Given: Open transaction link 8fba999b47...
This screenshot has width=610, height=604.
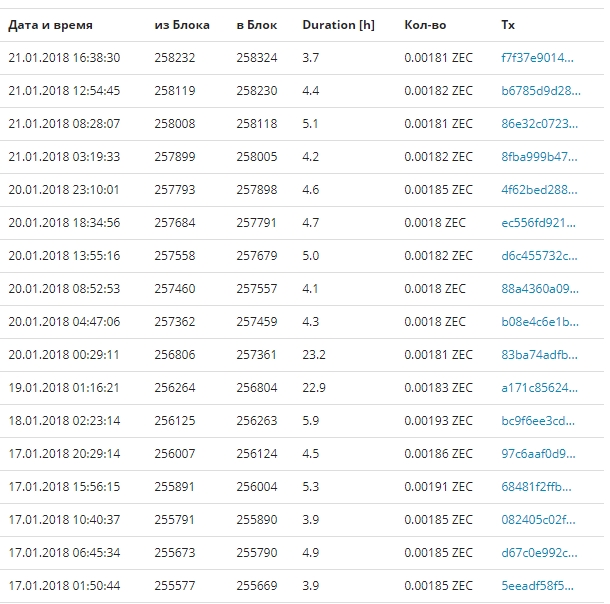Looking at the screenshot, I should 539,157.
